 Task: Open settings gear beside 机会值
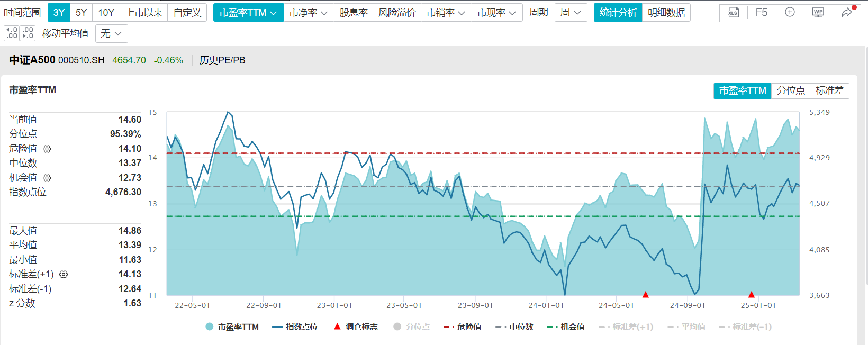pos(47,178)
